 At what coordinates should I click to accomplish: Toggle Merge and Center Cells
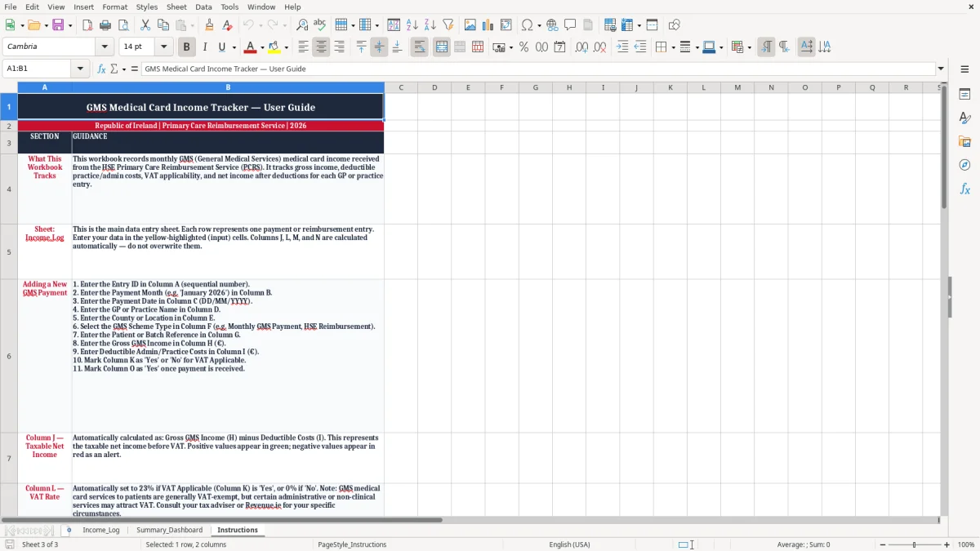pyautogui.click(x=442, y=47)
